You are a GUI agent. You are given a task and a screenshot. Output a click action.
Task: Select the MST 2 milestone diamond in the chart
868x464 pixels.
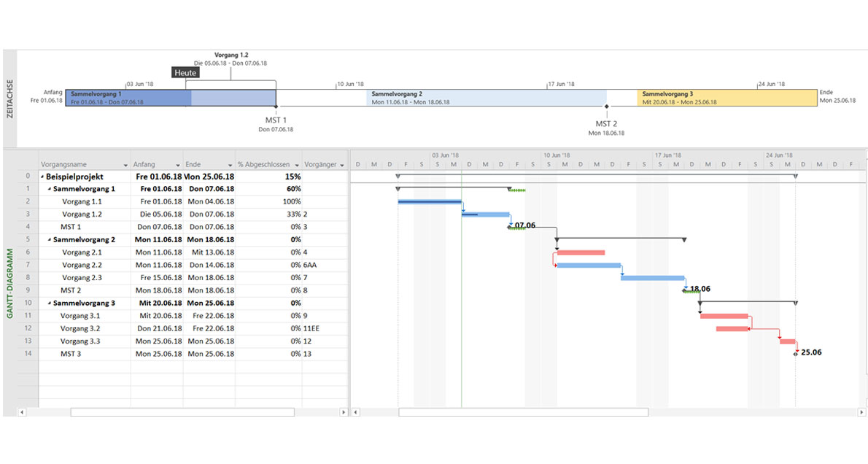click(x=682, y=290)
